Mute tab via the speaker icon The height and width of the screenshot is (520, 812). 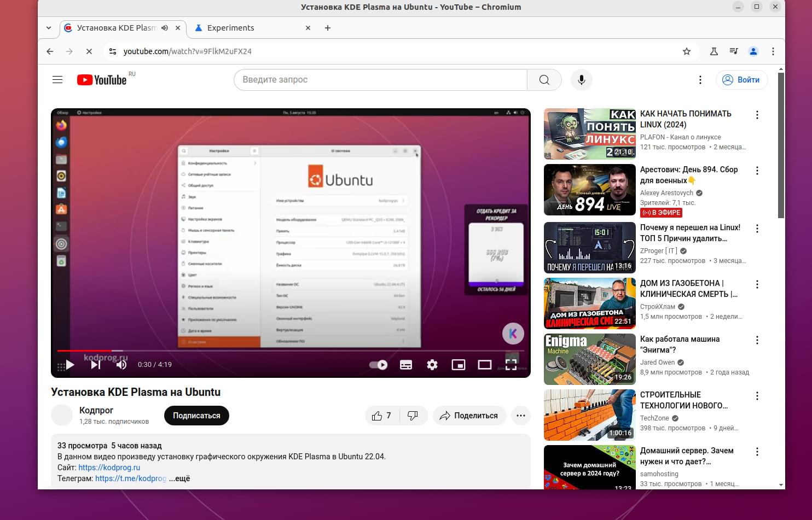point(165,28)
